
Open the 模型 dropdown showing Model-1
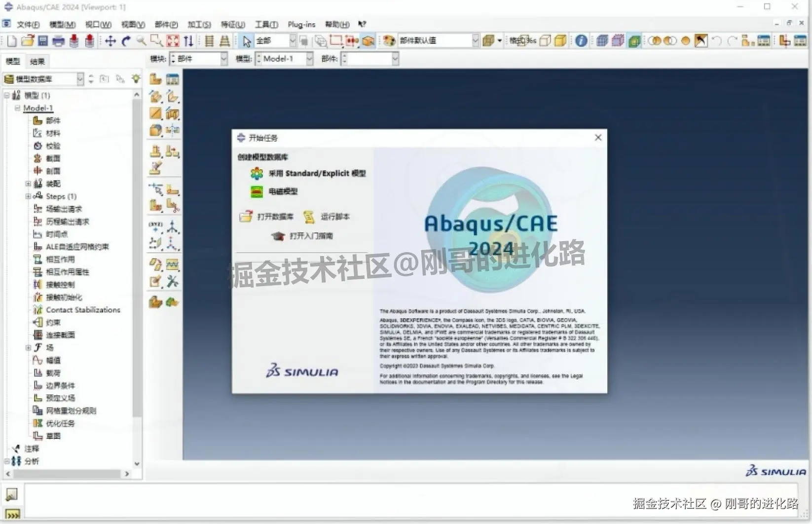click(309, 58)
